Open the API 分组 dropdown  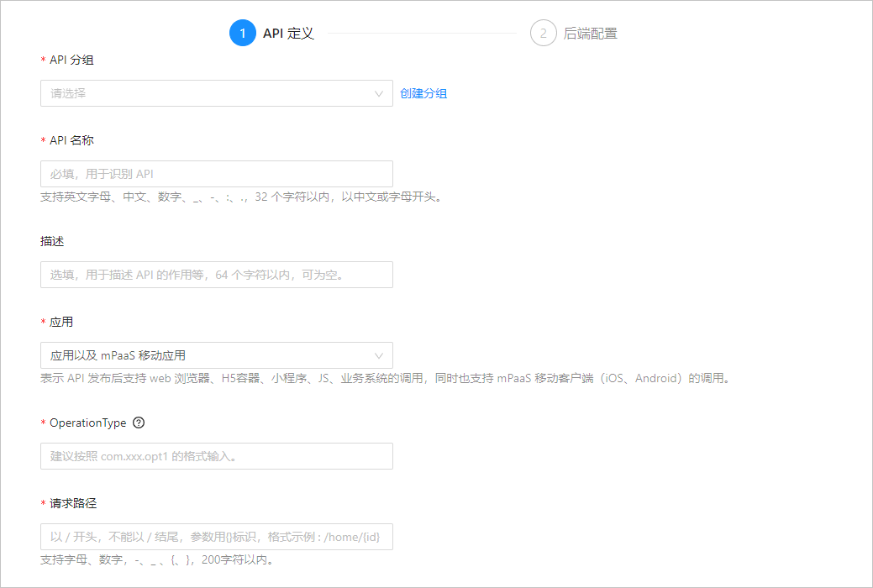pos(217,93)
